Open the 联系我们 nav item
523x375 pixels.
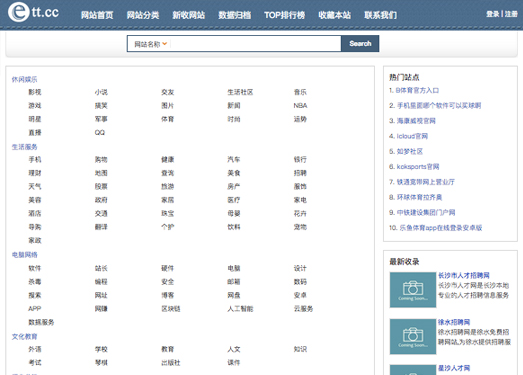(x=380, y=15)
